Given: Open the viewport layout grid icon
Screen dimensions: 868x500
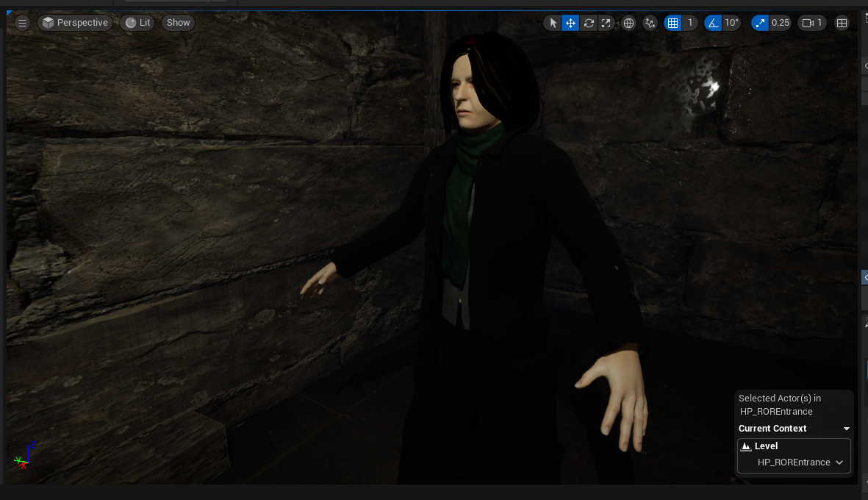Looking at the screenshot, I should [842, 23].
